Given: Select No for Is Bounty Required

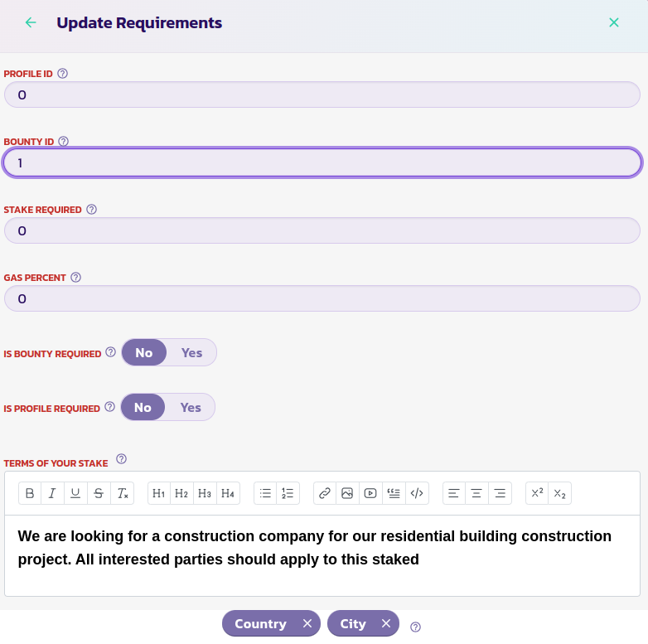Looking at the screenshot, I should click(144, 352).
